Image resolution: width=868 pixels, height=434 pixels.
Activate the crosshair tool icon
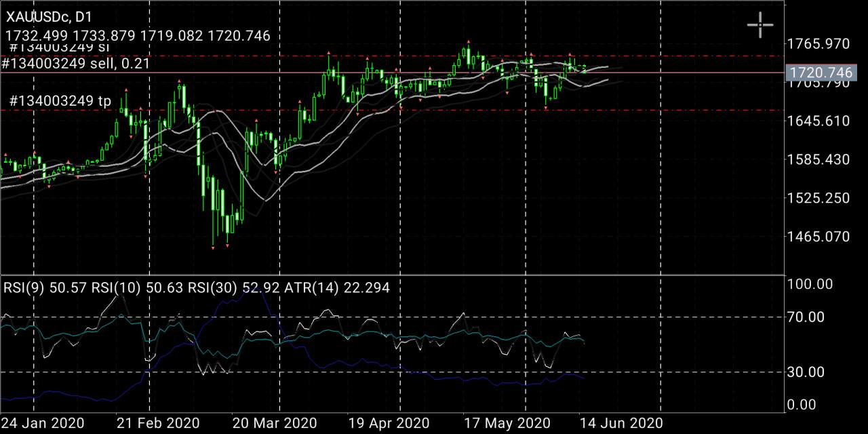point(760,25)
